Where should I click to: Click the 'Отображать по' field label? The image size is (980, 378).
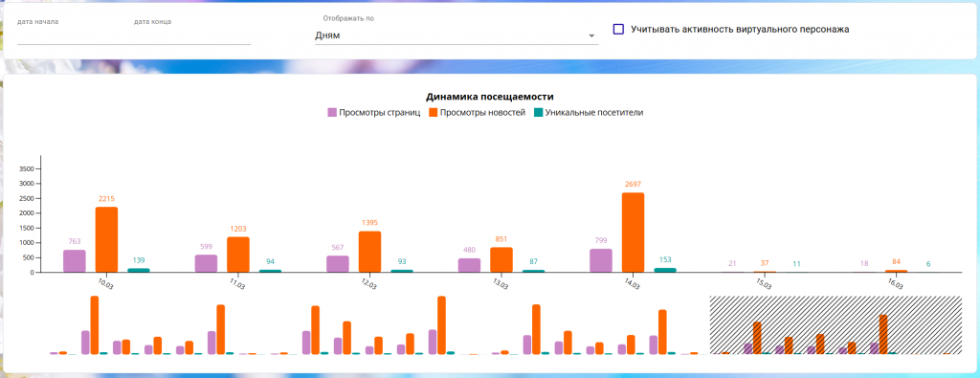tap(348, 19)
